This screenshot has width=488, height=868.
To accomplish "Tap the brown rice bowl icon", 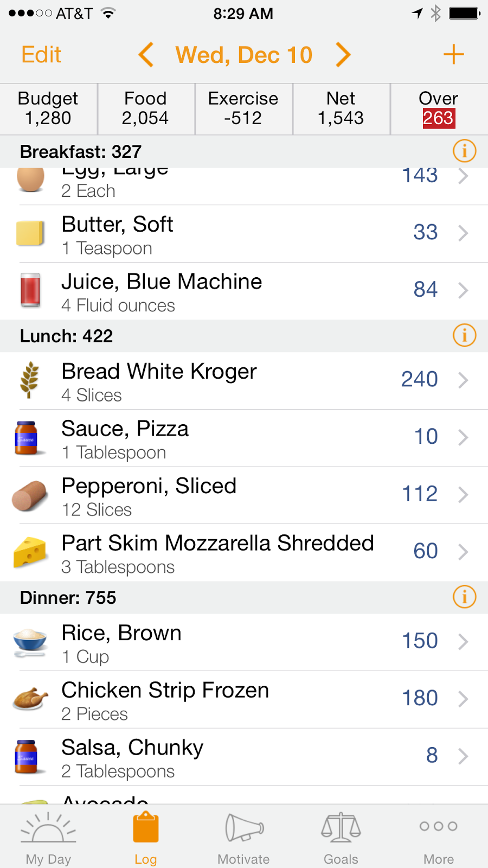I will (x=30, y=642).
